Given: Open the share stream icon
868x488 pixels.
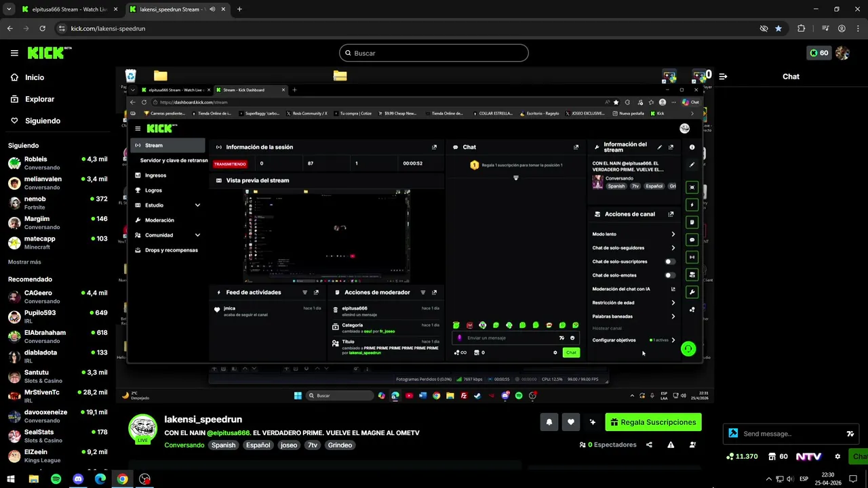Looking at the screenshot, I should tap(649, 445).
